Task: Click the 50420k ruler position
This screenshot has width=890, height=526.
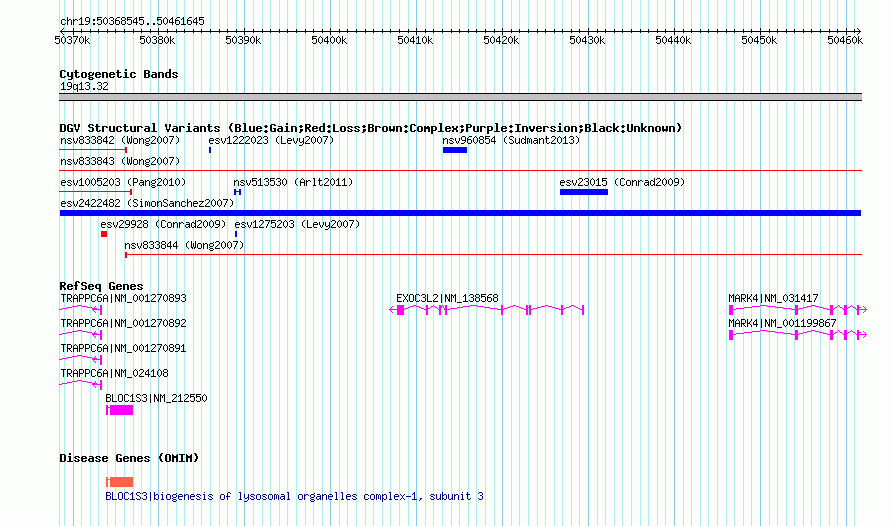Action: (x=501, y=40)
